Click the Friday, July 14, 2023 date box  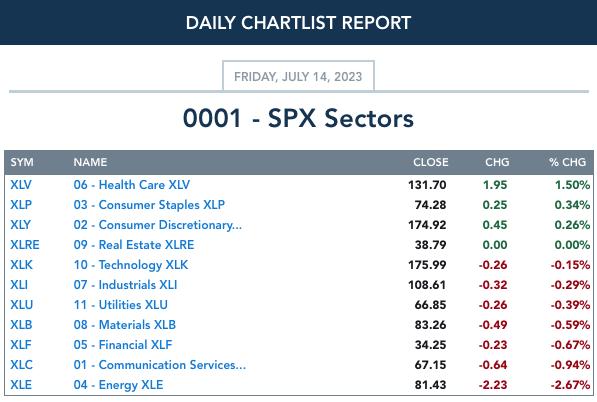coord(298,76)
